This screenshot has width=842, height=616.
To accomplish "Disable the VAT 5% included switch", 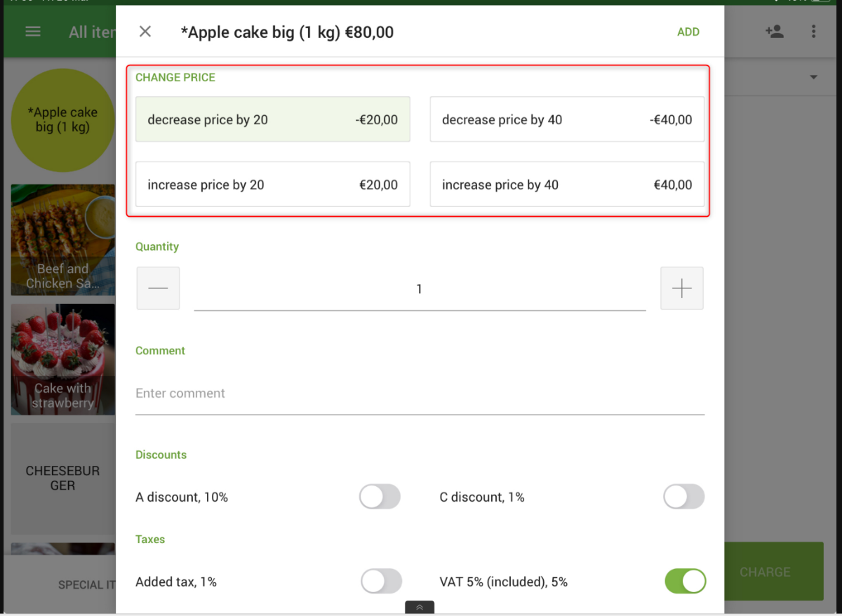I will coord(685,582).
